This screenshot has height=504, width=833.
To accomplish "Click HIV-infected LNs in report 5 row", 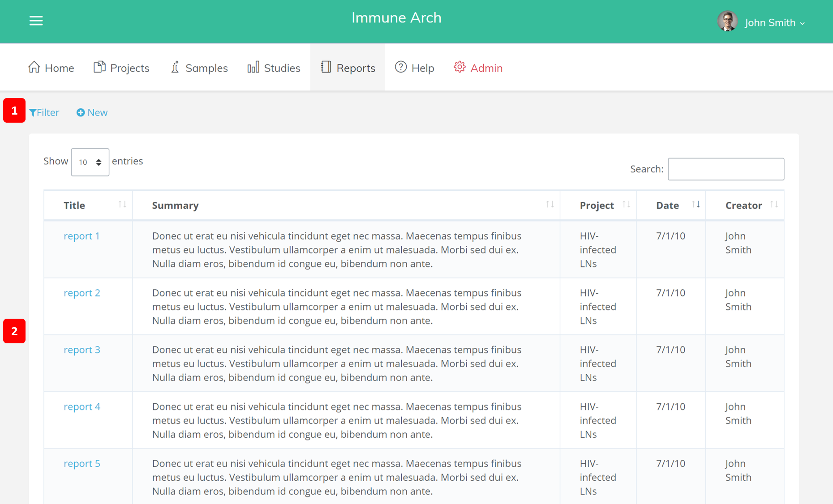I will (x=598, y=477).
